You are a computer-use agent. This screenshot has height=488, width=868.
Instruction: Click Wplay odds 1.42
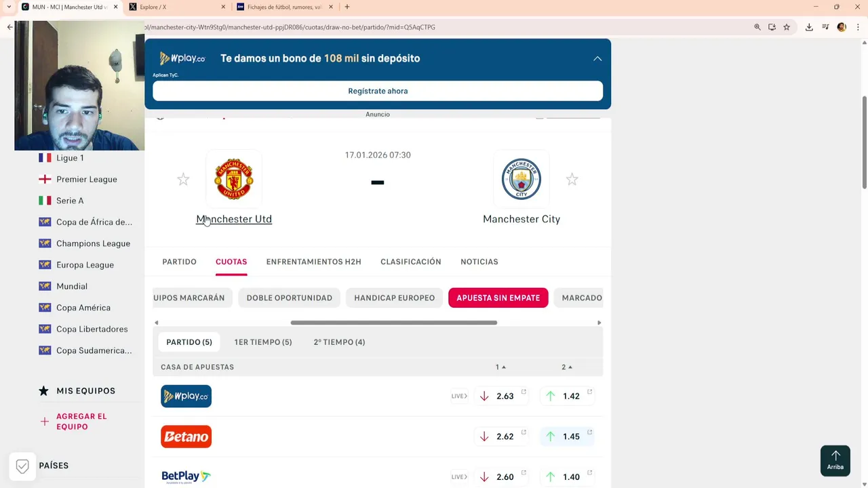pyautogui.click(x=568, y=396)
